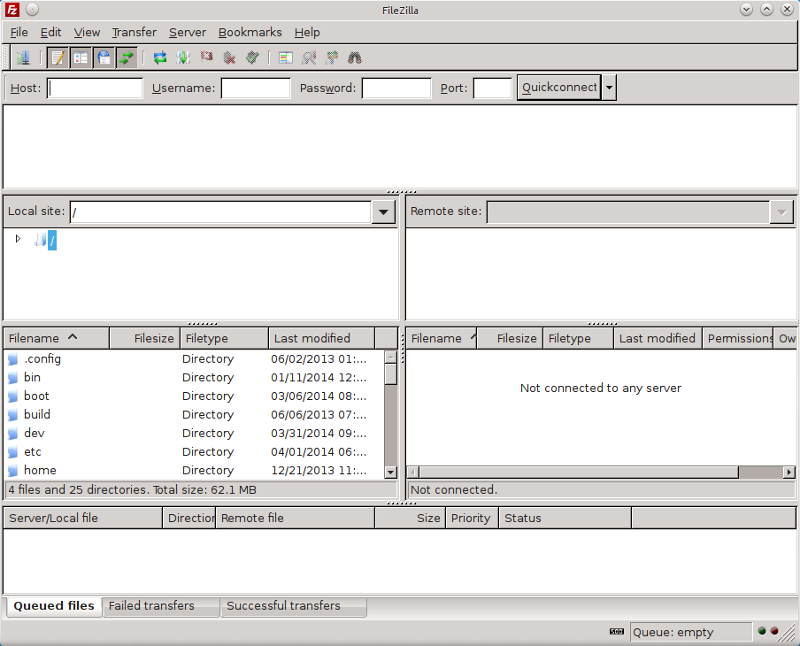Open the Edit menu
This screenshot has height=646, width=800.
[51, 32]
